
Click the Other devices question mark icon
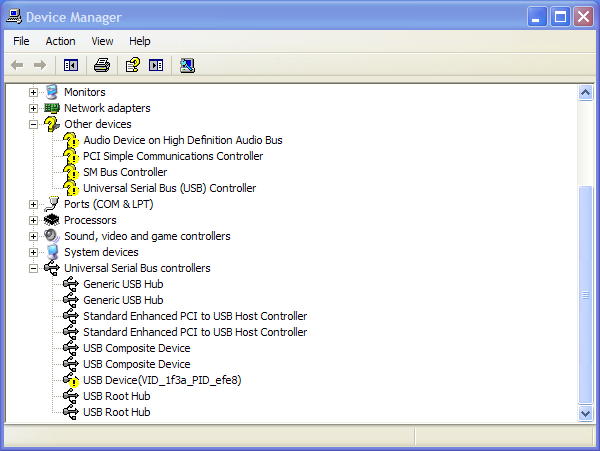[52, 124]
